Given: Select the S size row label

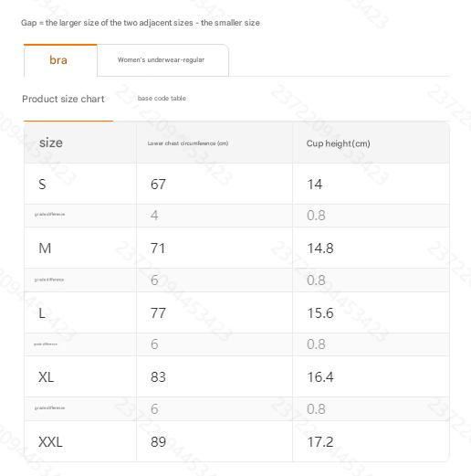Looking at the screenshot, I should tap(42, 185).
